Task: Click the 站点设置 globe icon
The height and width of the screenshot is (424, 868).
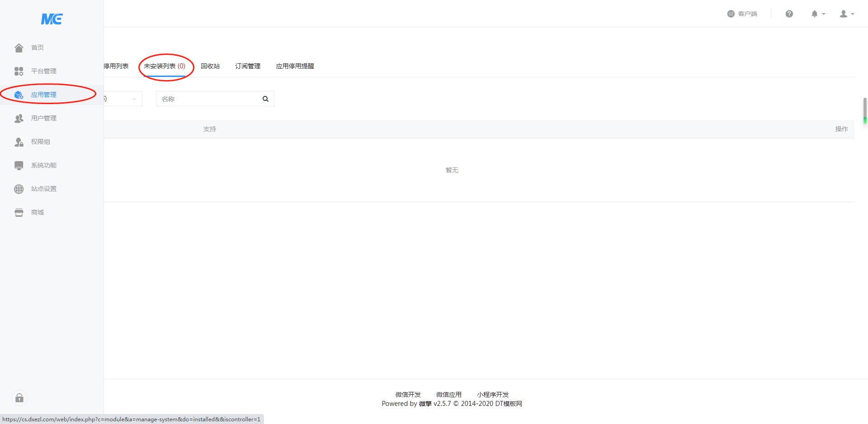Action: pos(19,189)
